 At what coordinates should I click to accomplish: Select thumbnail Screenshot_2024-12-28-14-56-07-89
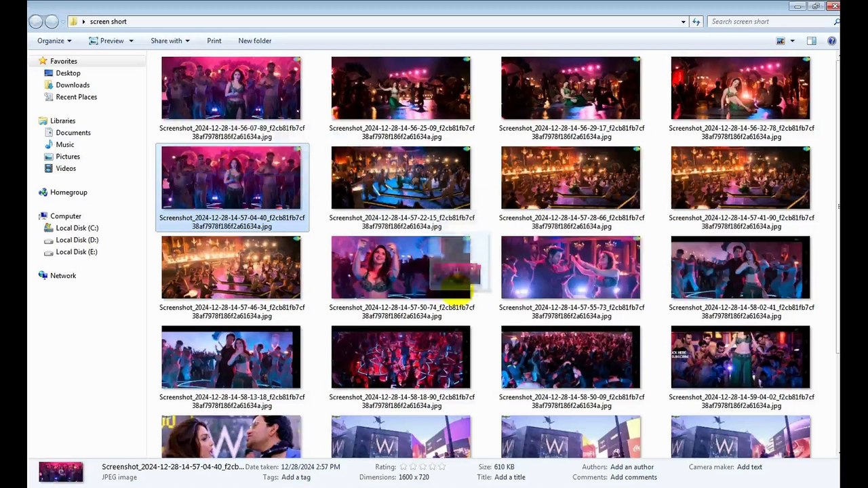(231, 88)
